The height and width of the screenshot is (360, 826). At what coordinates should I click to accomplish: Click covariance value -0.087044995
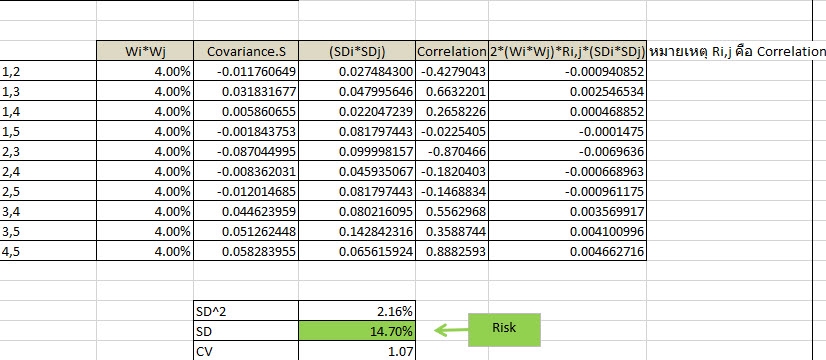click(246, 151)
